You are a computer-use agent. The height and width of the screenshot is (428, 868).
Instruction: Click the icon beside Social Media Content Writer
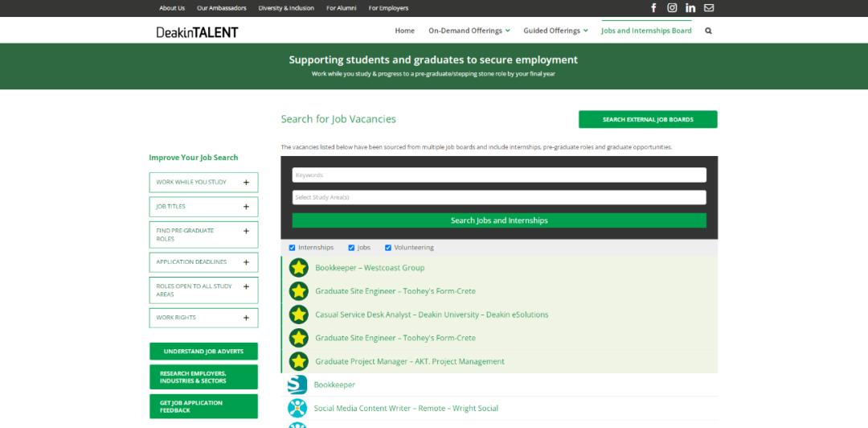tap(297, 408)
